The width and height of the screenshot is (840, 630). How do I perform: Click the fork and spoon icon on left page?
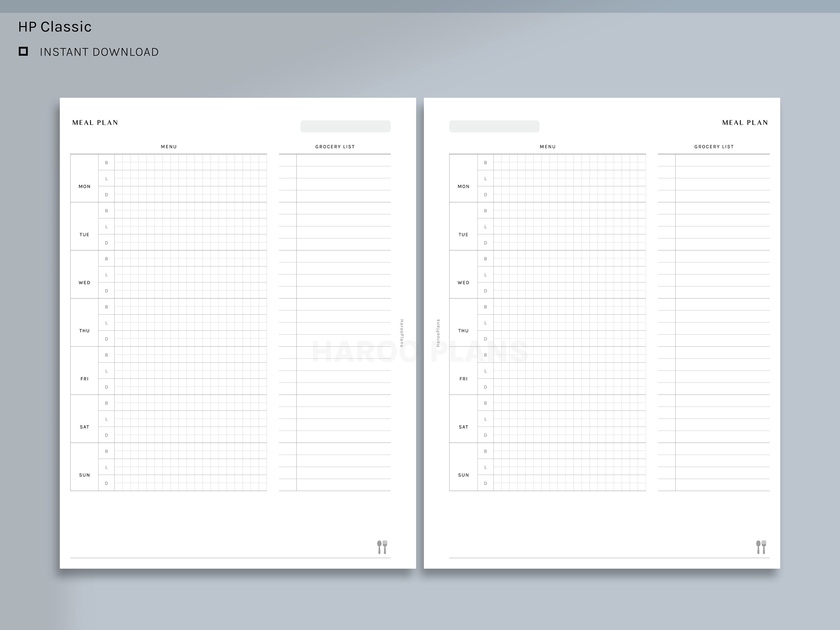pyautogui.click(x=382, y=547)
